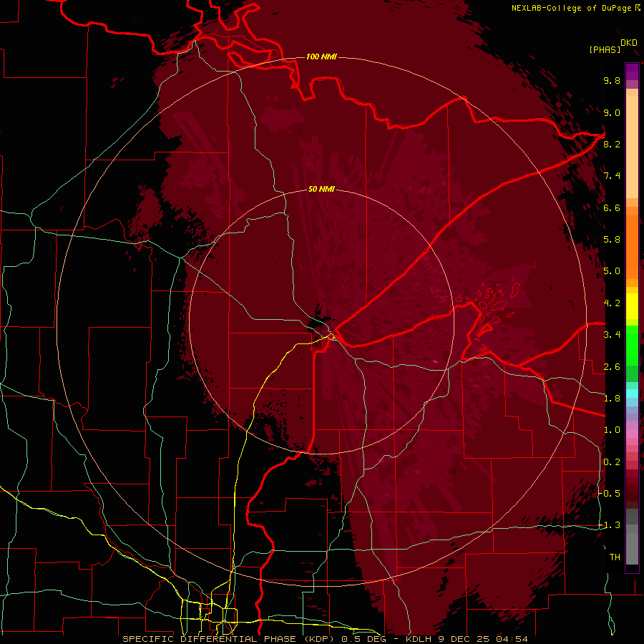Click the NEXLAB-College of DuPage credit text
The height and width of the screenshot is (644, 644).
click(572, 8)
